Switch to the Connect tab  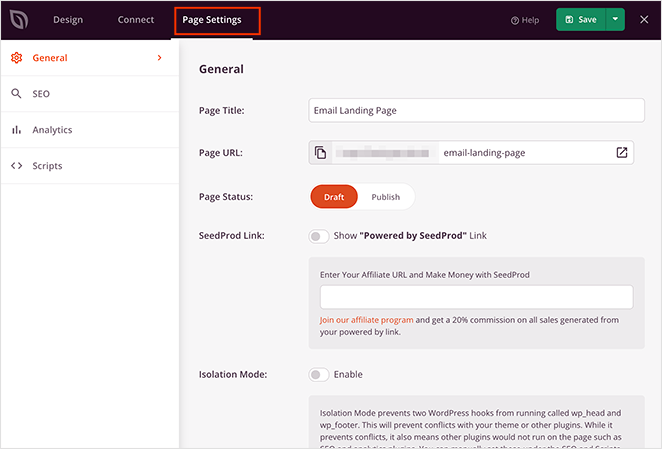(136, 19)
